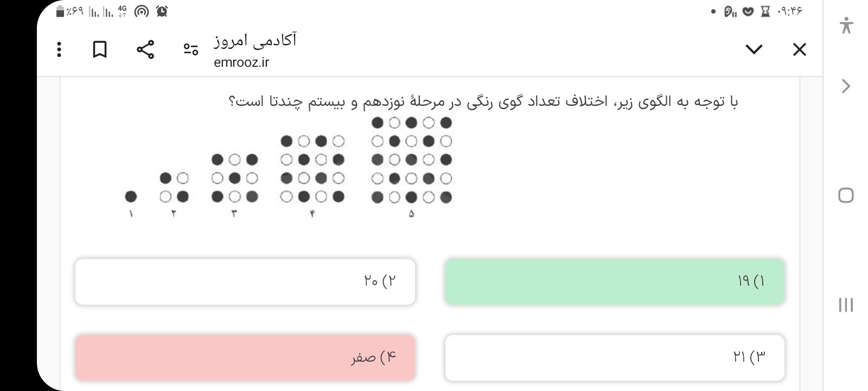Collapse the page using the down chevron

754,49
